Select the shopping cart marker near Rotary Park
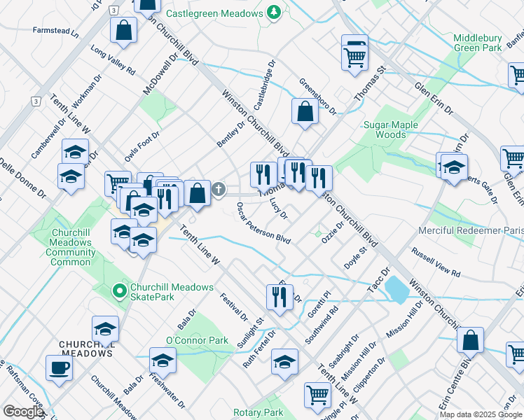 tap(317, 395)
